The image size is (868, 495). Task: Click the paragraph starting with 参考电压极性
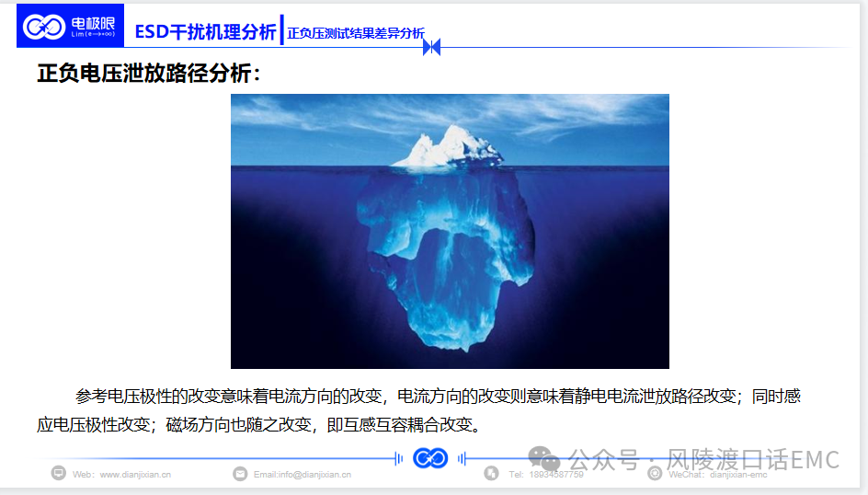click(x=418, y=410)
